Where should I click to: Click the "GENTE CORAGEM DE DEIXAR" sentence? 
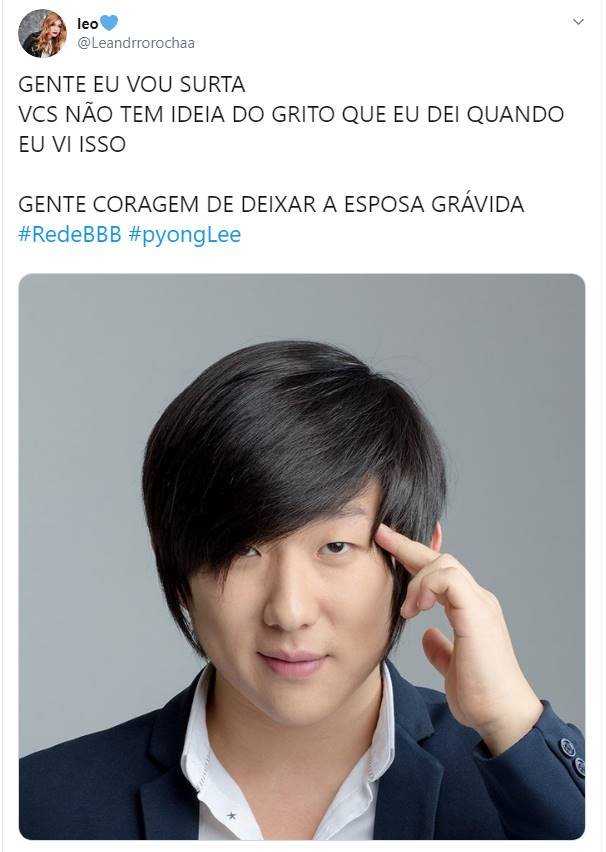coord(271,204)
